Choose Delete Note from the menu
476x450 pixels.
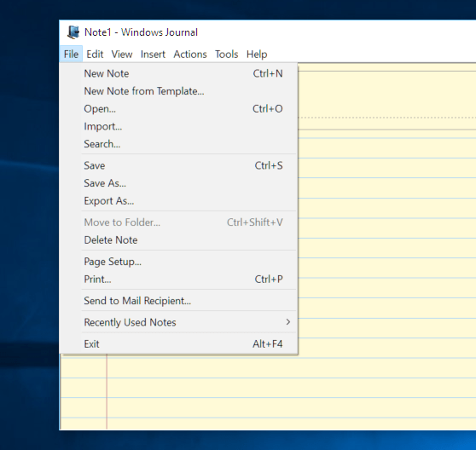pyautogui.click(x=179, y=239)
